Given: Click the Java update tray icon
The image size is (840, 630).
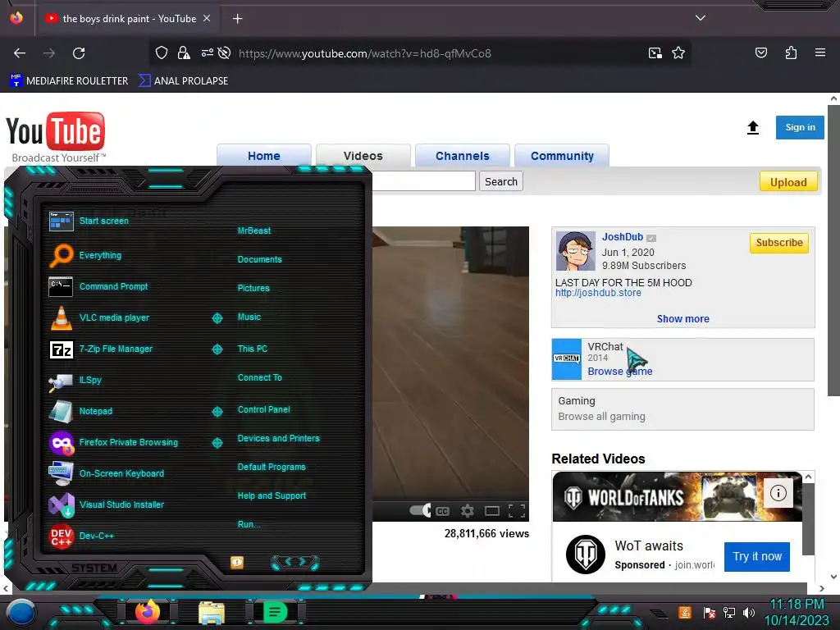Looking at the screenshot, I should tap(685, 612).
